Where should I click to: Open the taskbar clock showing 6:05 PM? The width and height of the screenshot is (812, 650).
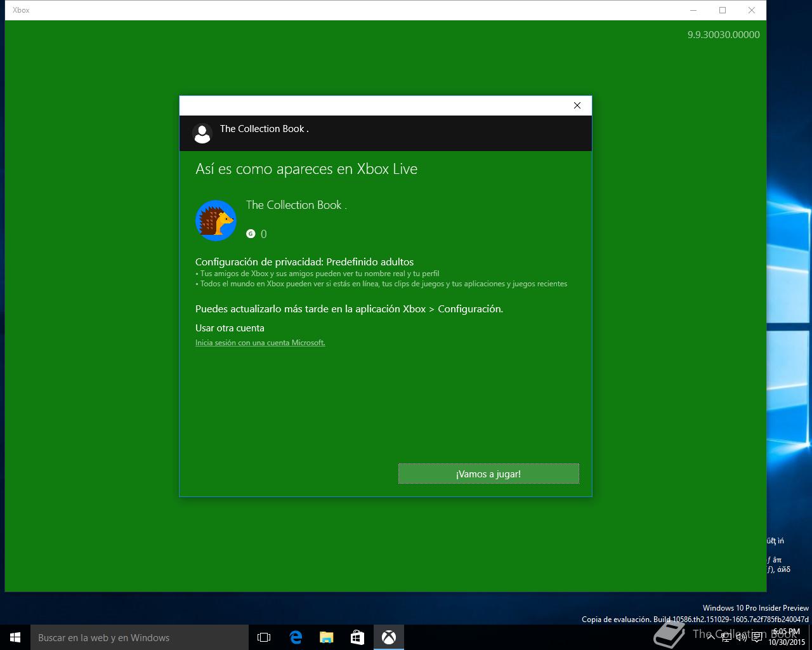coord(787,637)
